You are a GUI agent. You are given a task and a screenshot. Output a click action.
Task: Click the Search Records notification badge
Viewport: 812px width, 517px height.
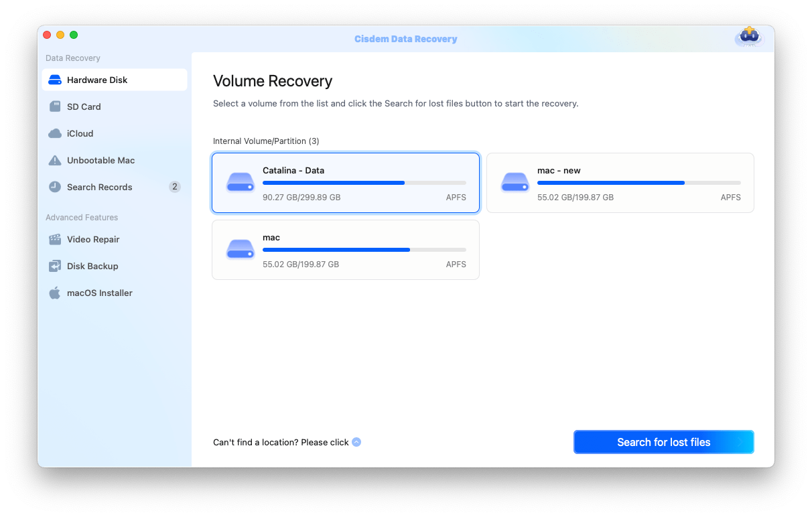tap(174, 187)
